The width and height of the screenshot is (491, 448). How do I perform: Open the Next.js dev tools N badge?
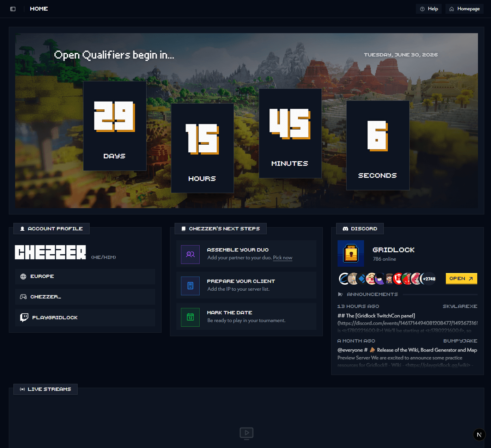[479, 435]
